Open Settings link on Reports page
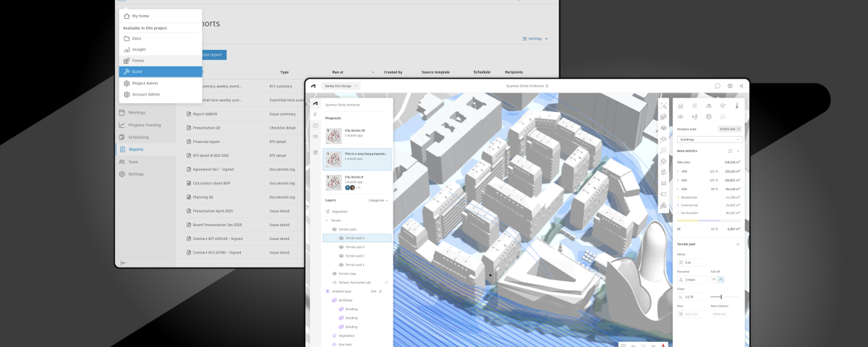 coord(535,38)
